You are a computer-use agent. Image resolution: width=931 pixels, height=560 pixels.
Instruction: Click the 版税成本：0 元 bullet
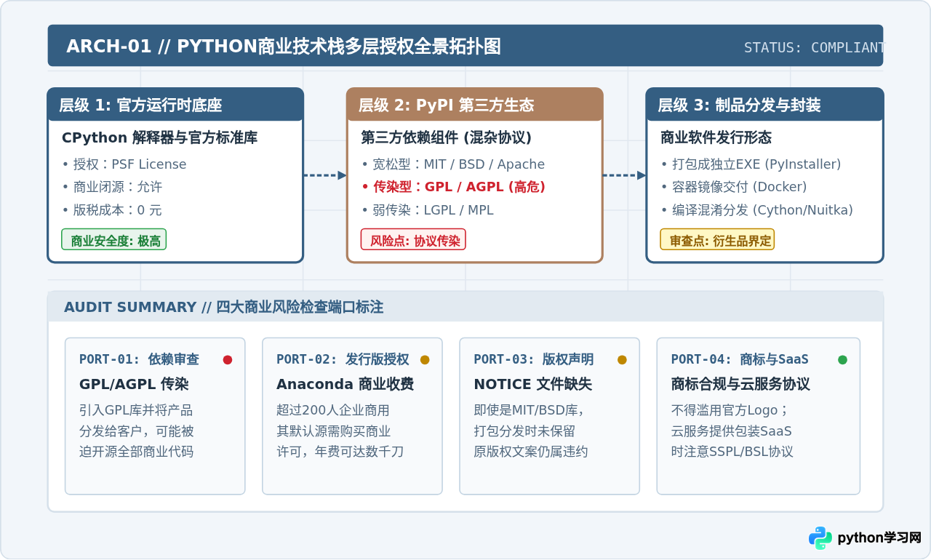(x=112, y=210)
